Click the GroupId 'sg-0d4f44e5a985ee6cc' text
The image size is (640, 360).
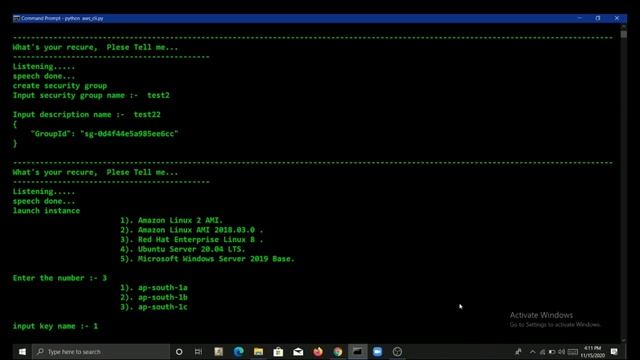[129, 134]
